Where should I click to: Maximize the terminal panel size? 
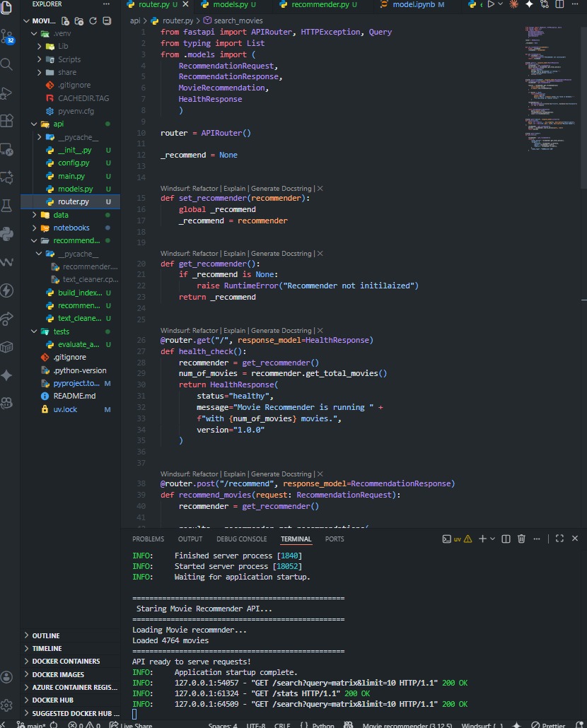[x=559, y=539]
